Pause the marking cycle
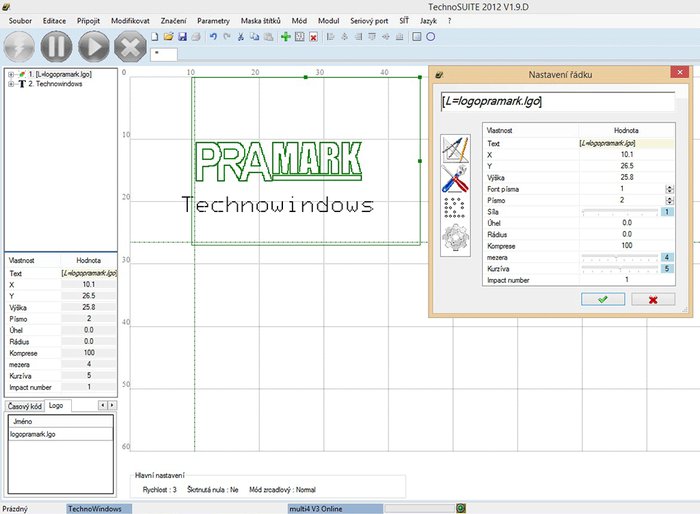The height and width of the screenshot is (514, 700). pos(56,46)
